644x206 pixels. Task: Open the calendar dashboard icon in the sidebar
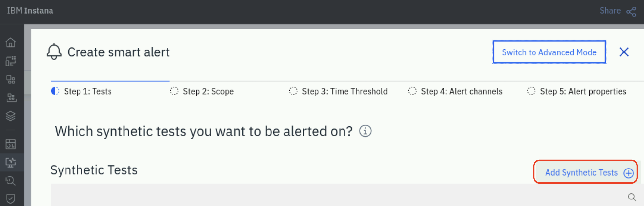[11, 144]
